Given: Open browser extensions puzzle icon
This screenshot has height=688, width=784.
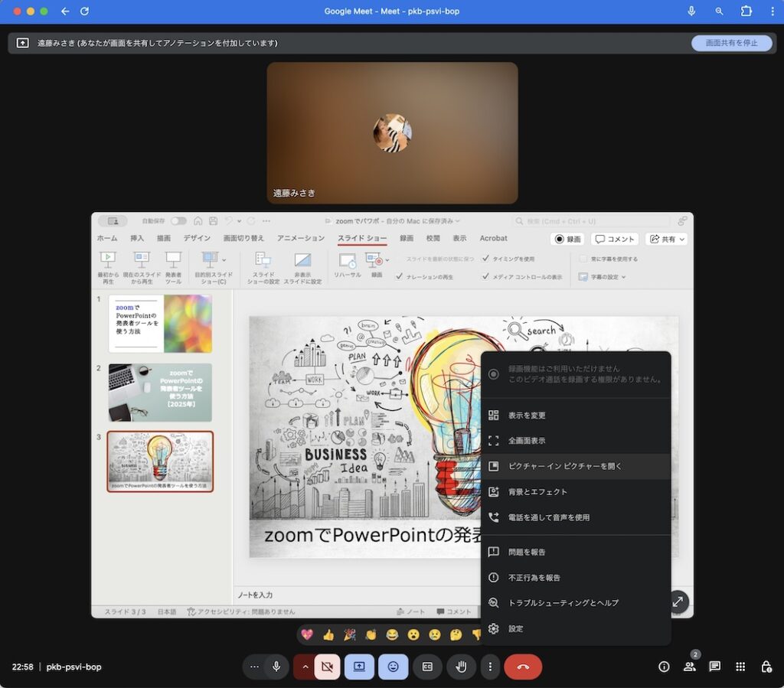Looking at the screenshot, I should [x=746, y=11].
